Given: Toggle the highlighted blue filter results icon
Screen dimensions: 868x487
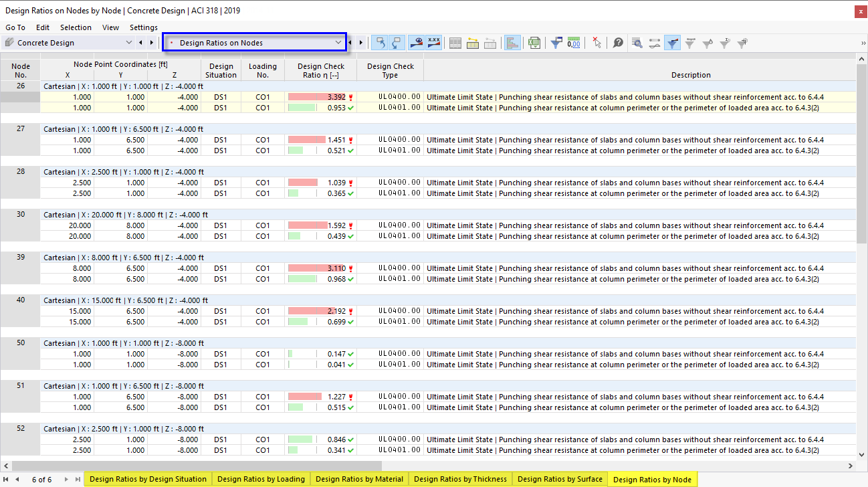Looking at the screenshot, I should point(673,42).
